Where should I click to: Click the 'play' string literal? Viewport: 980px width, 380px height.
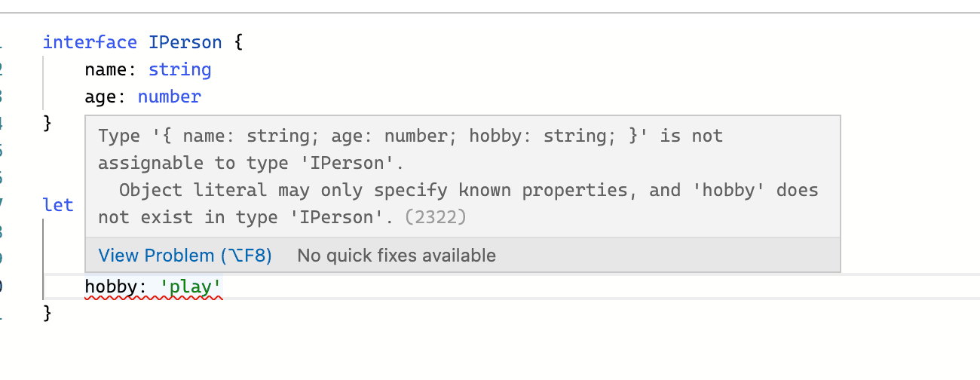(x=191, y=287)
